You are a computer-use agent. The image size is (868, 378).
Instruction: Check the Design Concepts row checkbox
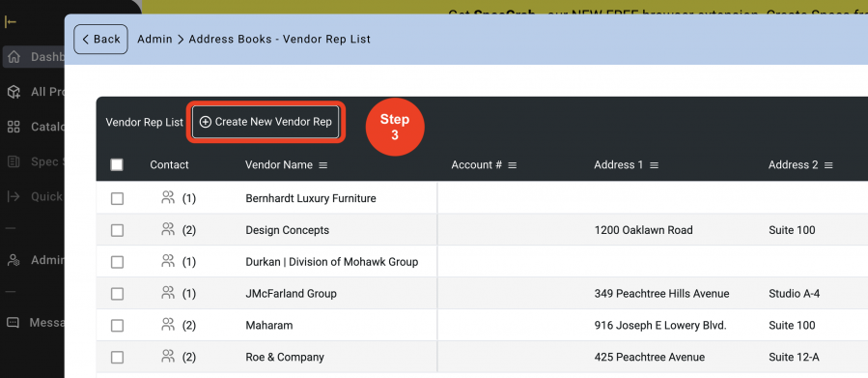(x=117, y=230)
